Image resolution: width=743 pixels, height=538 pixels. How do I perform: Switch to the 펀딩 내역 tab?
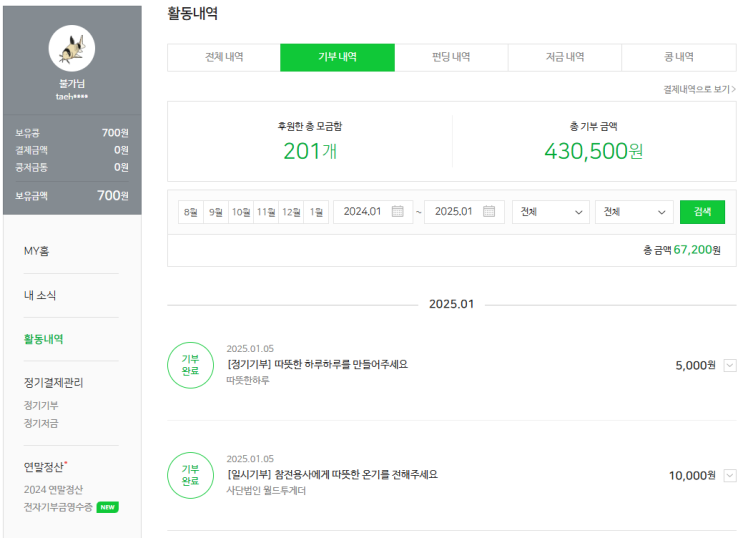click(451, 58)
